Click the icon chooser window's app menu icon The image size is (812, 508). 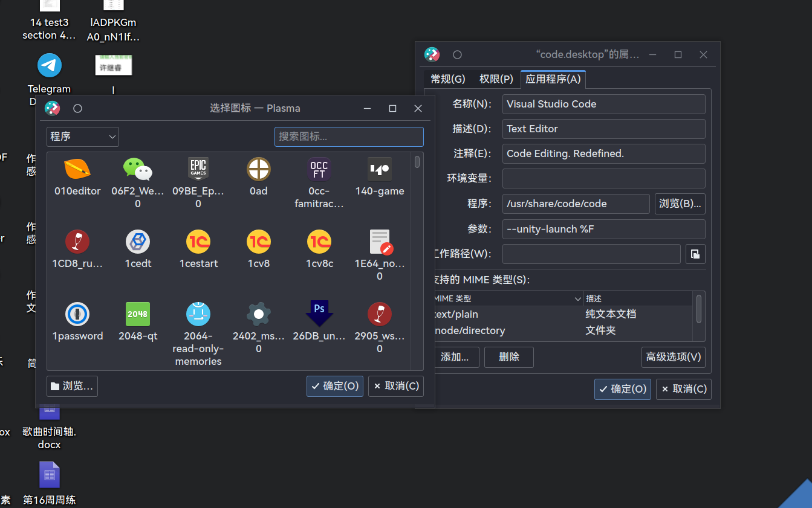coord(52,108)
